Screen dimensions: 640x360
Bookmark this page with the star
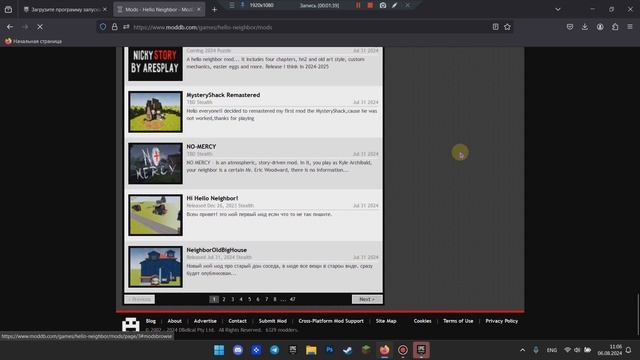click(x=507, y=27)
